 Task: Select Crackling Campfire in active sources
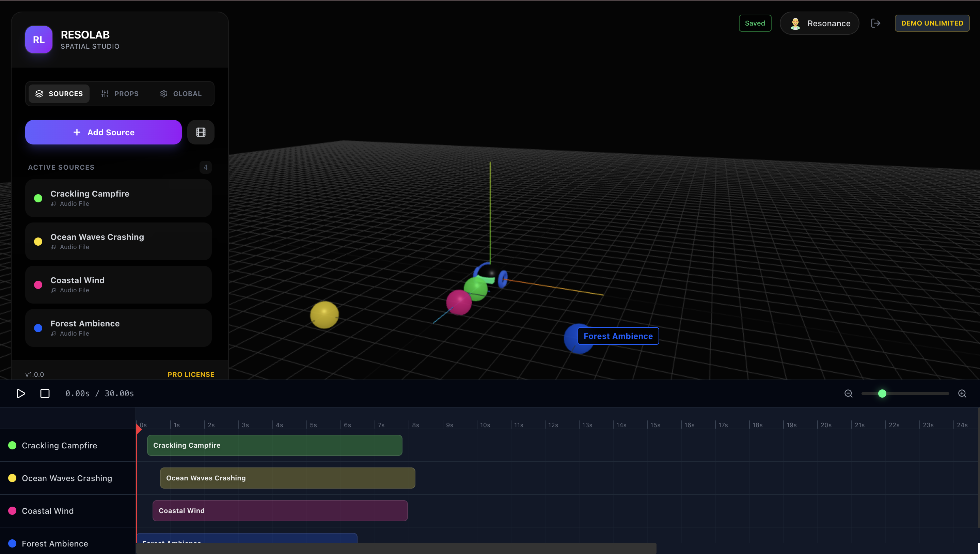(118, 198)
